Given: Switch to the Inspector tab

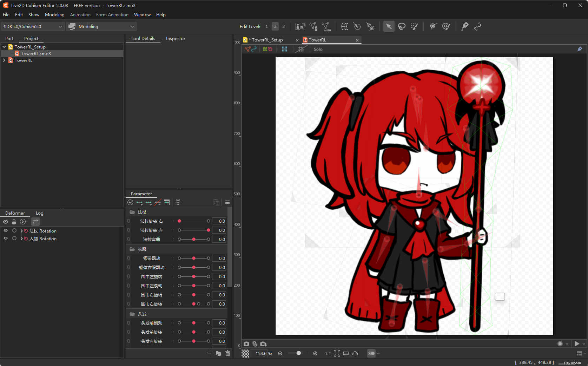Looking at the screenshot, I should (176, 39).
